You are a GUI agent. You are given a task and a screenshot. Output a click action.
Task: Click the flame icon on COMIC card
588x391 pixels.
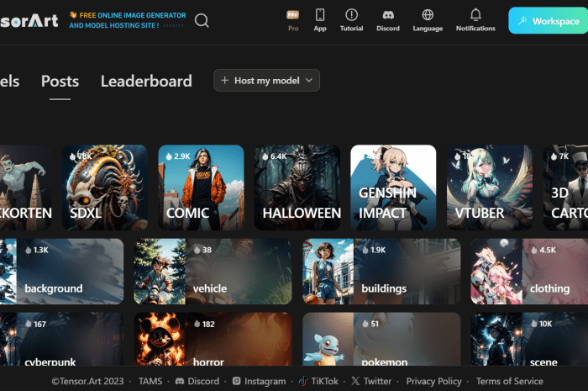pyautogui.click(x=169, y=156)
